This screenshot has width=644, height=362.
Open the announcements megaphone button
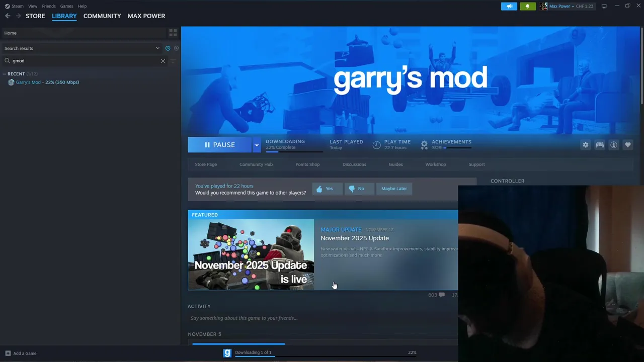[509, 6]
